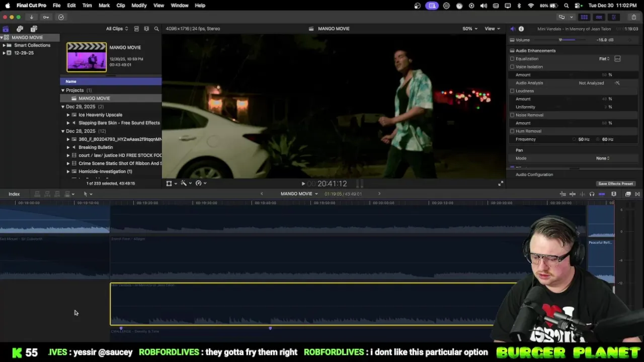Viewport: 644px width, 362px height.
Task: Toggle audio skimming headphones icon
Action: click(592, 194)
